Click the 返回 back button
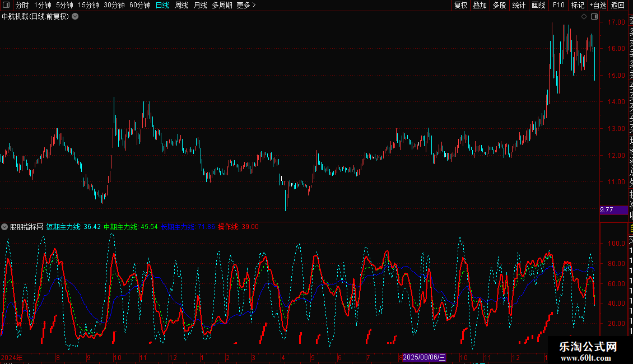The width and height of the screenshot is (633, 364). 618,5
